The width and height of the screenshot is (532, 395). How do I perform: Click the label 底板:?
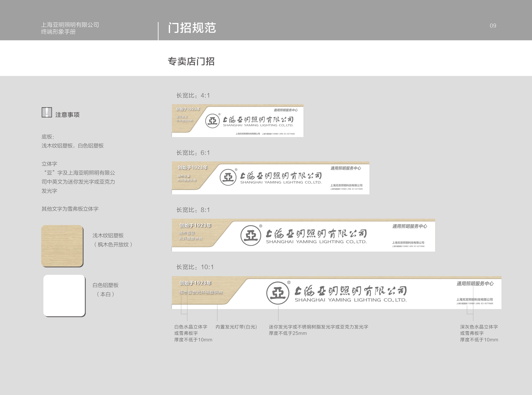[48, 137]
